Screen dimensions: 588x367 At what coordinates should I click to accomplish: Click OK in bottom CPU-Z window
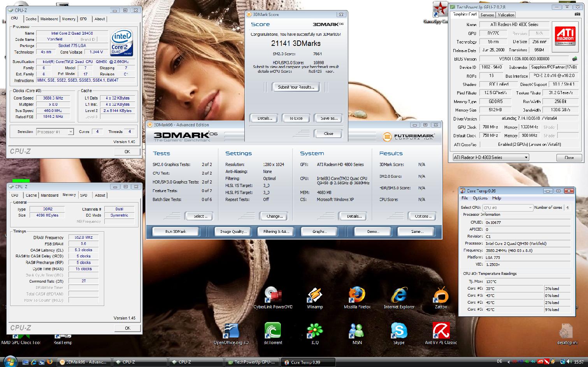[x=127, y=328]
